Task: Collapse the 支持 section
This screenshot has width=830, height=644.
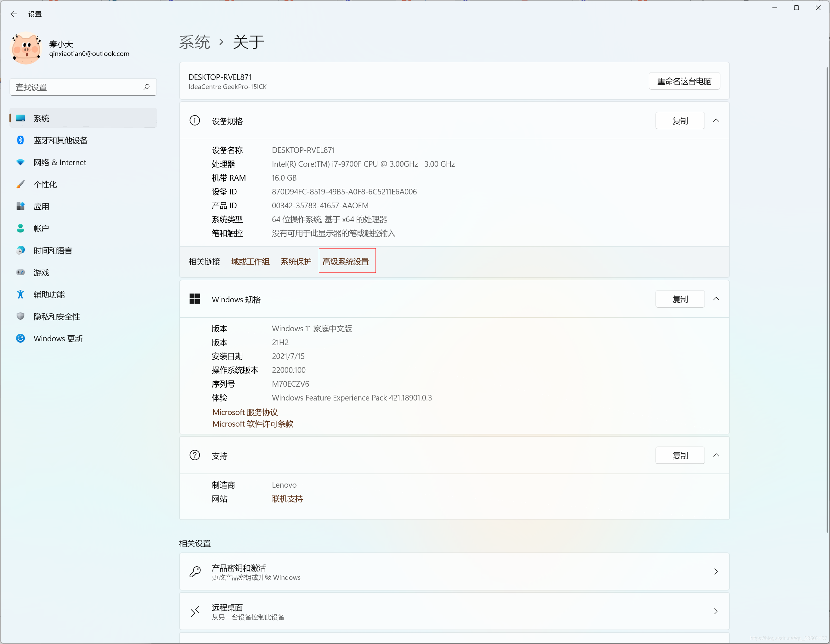Action: [716, 455]
